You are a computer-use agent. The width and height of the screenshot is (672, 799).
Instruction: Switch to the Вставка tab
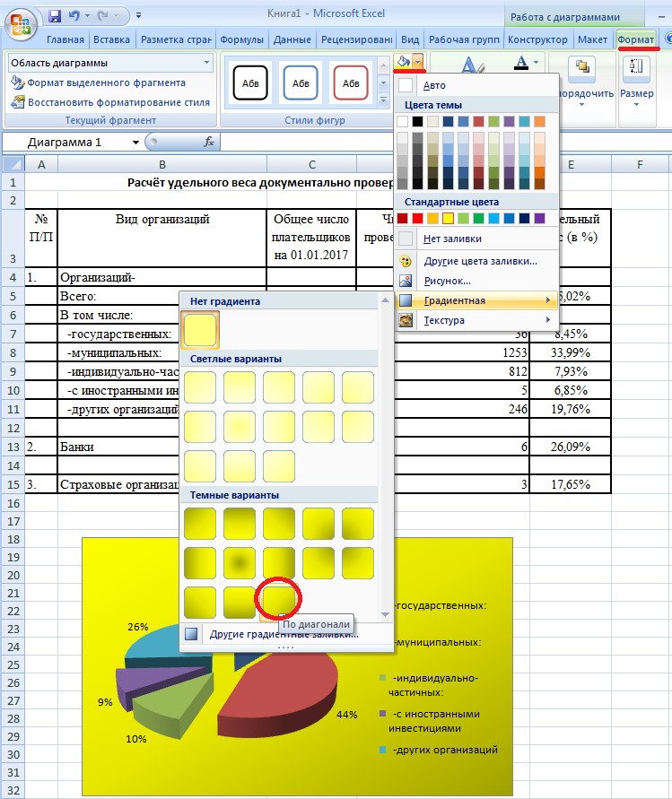(111, 39)
